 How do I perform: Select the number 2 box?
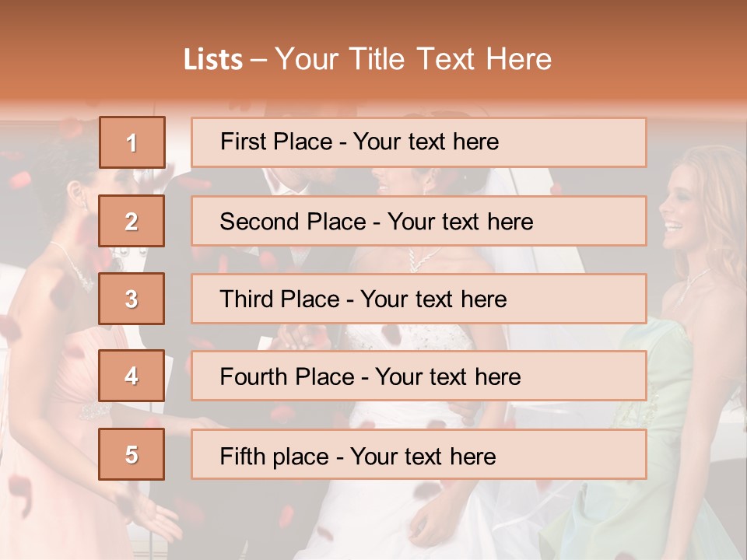click(132, 221)
